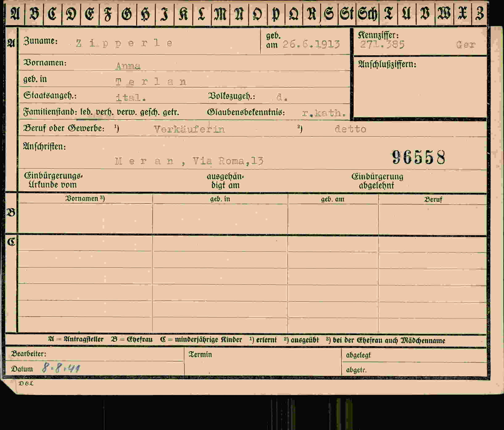Click the 'Anschriften:' label
The width and height of the screenshot is (504, 430).
[x=44, y=146]
